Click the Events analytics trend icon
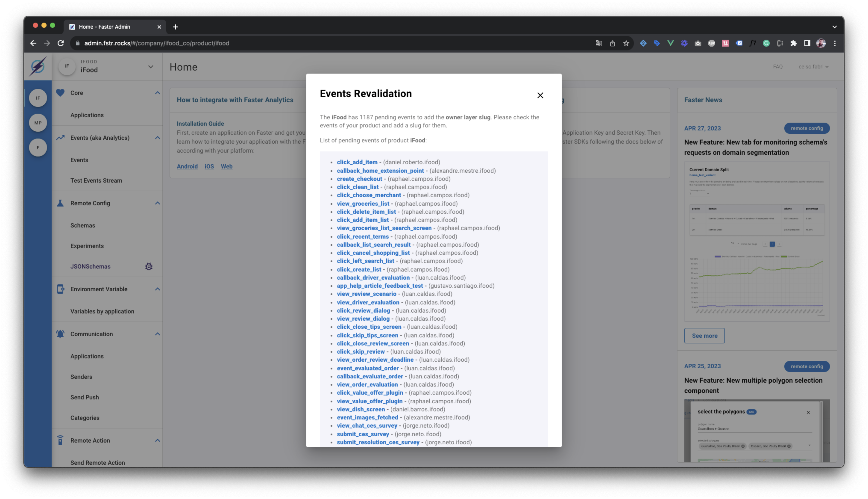 click(60, 138)
